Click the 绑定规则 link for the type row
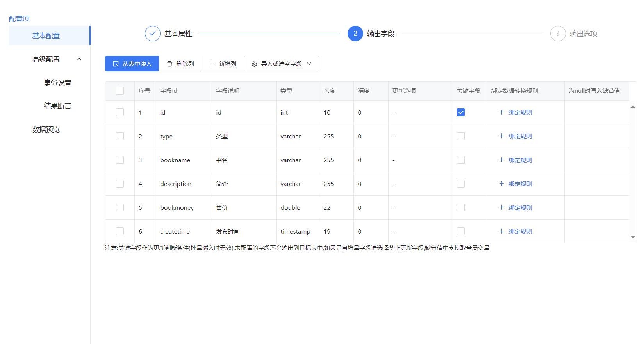The image size is (644, 344). pyautogui.click(x=520, y=136)
